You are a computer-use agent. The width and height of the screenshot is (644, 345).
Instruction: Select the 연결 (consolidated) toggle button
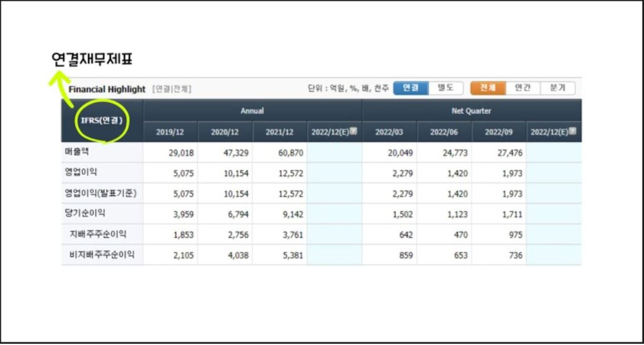(x=411, y=88)
